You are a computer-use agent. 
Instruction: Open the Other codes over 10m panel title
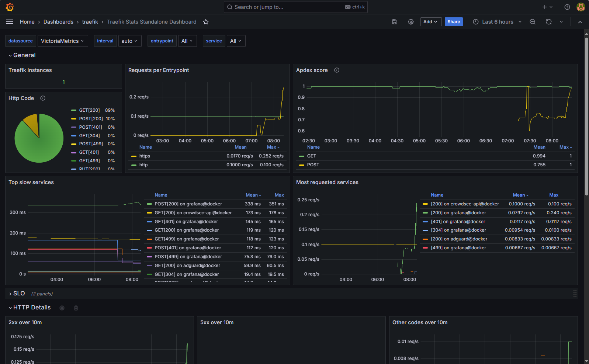pyautogui.click(x=420, y=322)
